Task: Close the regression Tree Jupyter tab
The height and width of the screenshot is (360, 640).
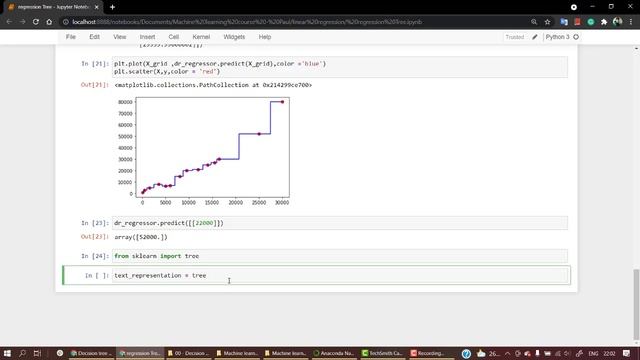Action: 97,7
